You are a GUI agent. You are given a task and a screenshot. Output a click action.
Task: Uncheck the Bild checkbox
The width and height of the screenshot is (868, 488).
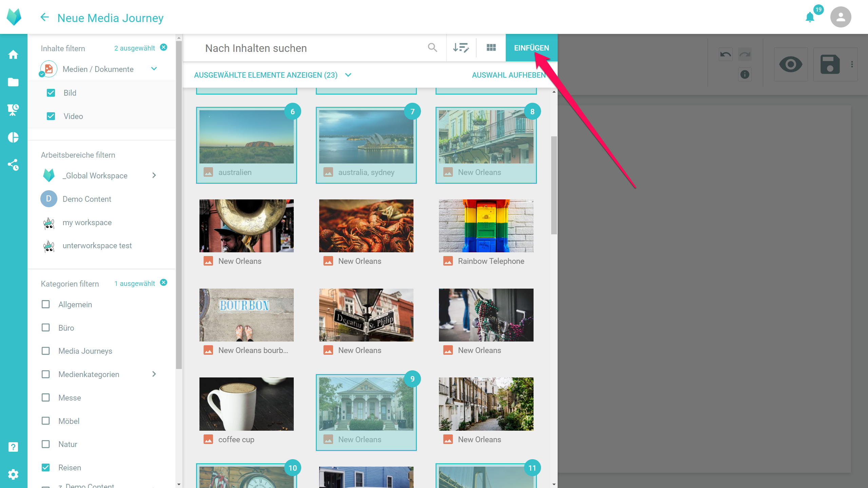coord(51,93)
